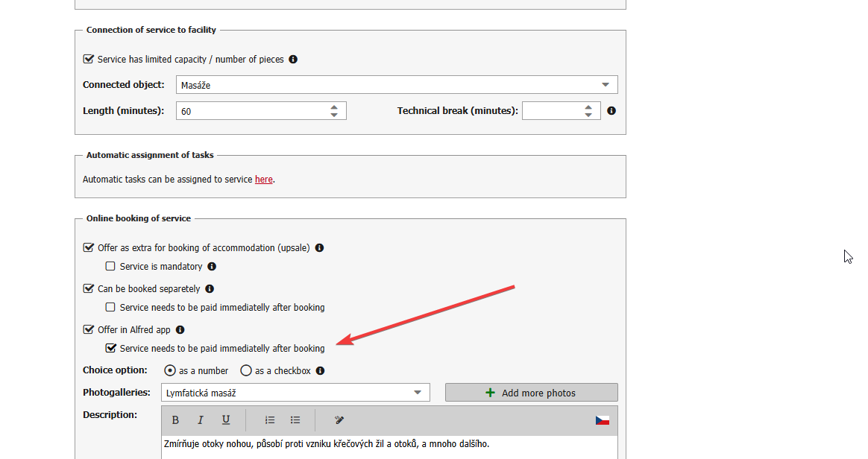The height and width of the screenshot is (459, 868).
Task: Click the Czech flag language icon
Action: click(x=602, y=420)
